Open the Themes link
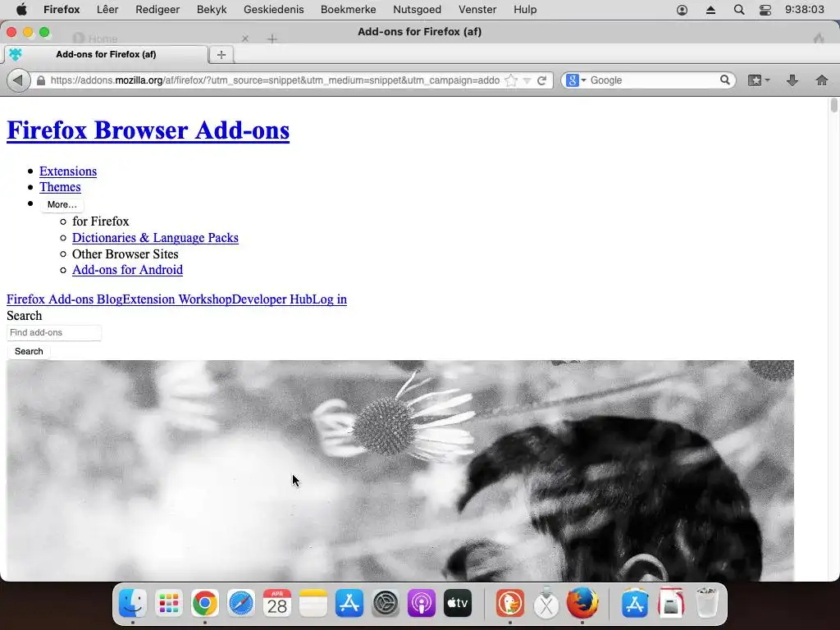 pyautogui.click(x=60, y=187)
